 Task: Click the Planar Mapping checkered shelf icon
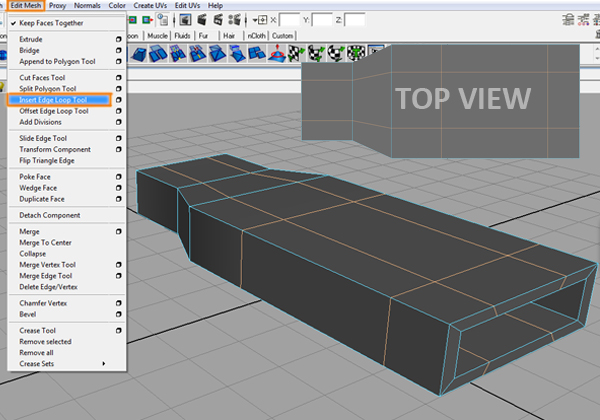tap(296, 54)
